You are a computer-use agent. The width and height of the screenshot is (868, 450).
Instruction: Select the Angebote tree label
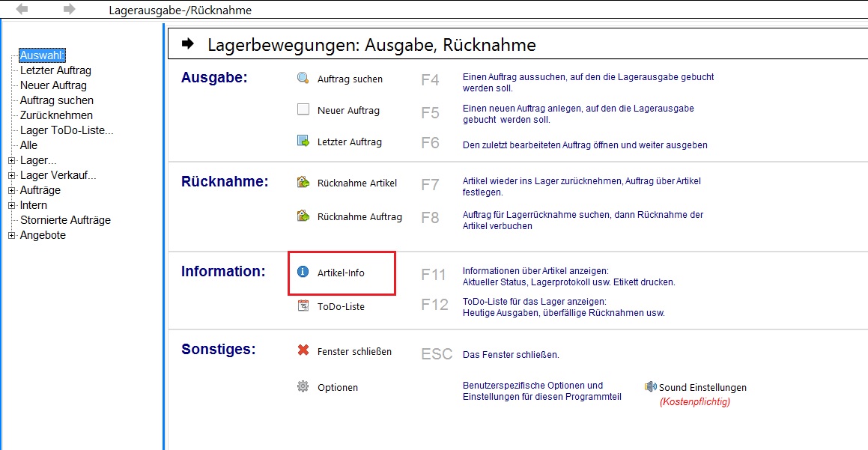43,235
